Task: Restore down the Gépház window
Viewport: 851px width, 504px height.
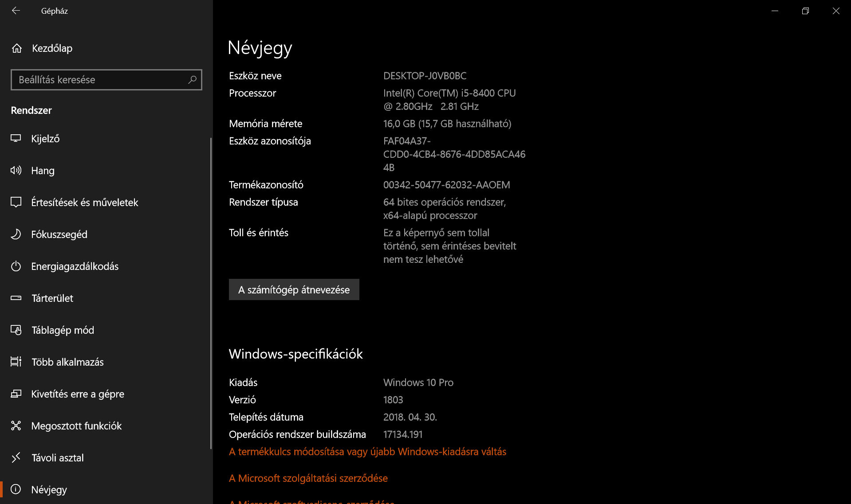Action: tap(805, 11)
